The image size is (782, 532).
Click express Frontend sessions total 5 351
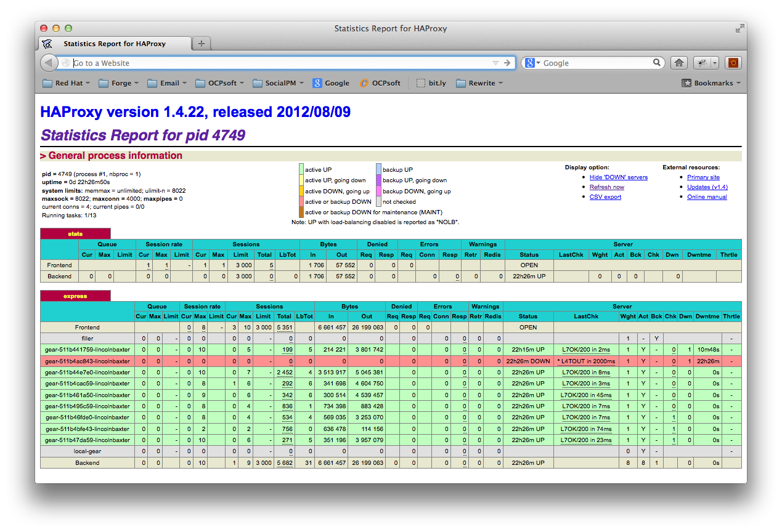(x=284, y=328)
